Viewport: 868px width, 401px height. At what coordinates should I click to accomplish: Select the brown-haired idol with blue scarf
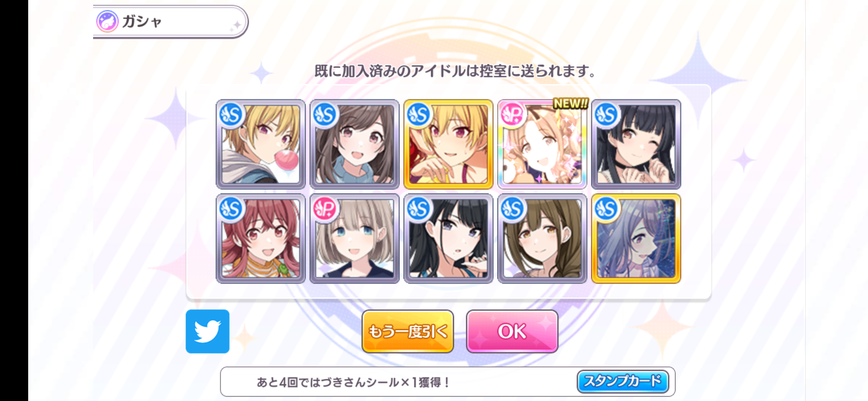tap(355, 144)
